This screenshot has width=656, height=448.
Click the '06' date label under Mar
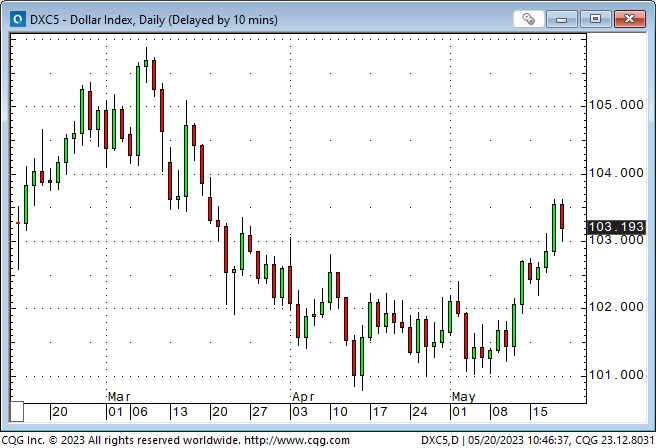click(x=140, y=412)
